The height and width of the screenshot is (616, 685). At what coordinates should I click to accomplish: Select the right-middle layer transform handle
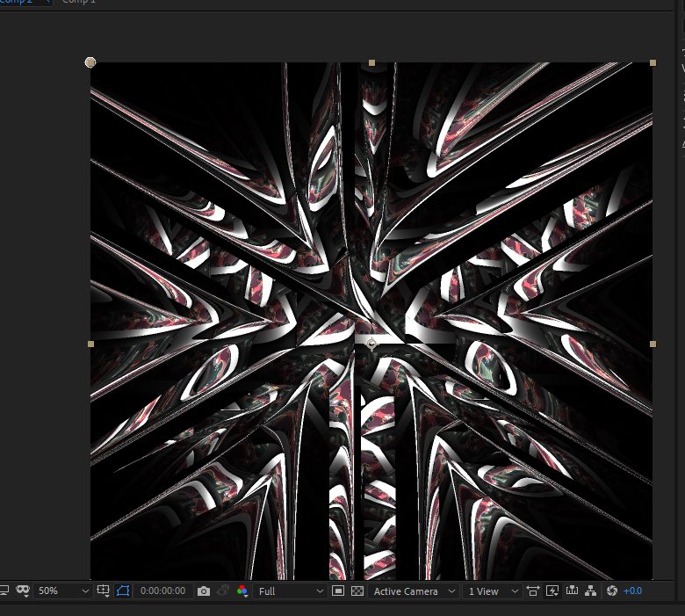tap(653, 344)
